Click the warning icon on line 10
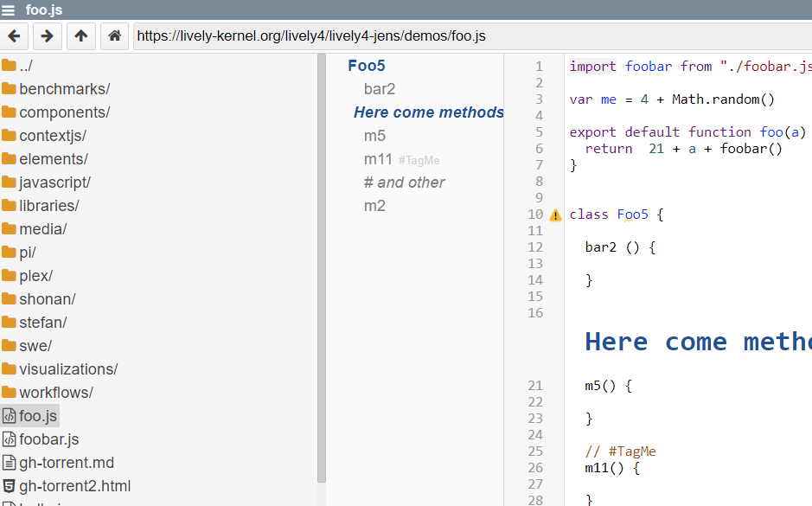The width and height of the screenshot is (812, 506). click(556, 215)
